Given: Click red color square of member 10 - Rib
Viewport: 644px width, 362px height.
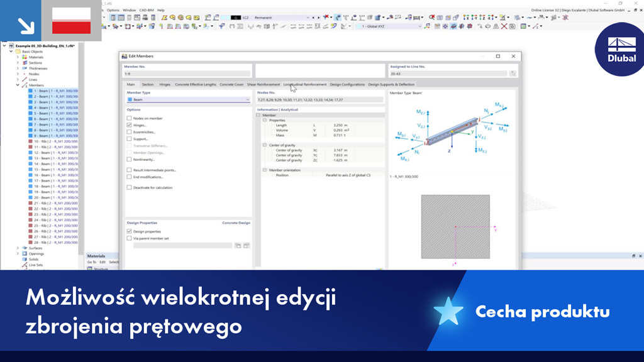Looking at the screenshot, I should point(30,141).
